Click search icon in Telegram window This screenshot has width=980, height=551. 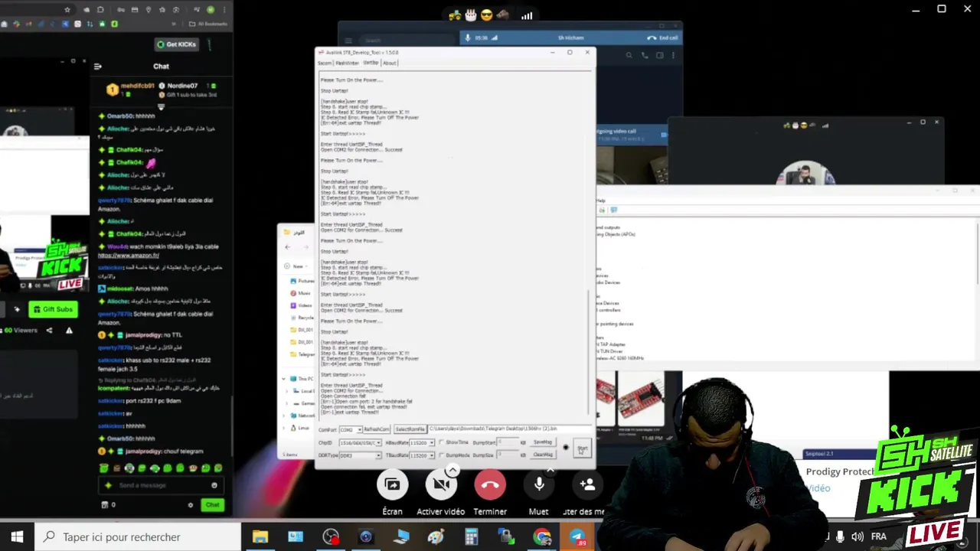click(629, 55)
